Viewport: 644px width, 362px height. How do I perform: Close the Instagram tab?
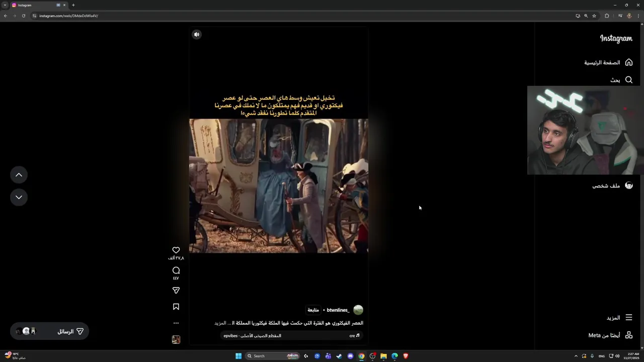coord(64,5)
